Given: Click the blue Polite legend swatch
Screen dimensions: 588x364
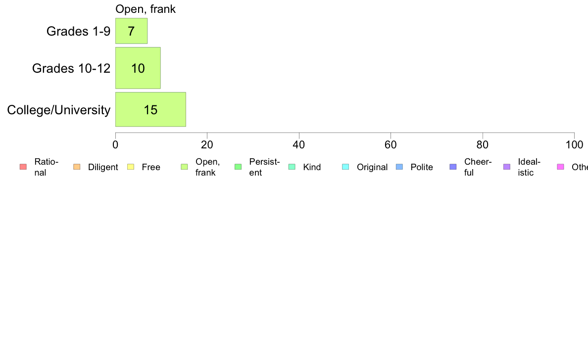Looking at the screenshot, I should click(x=399, y=167).
